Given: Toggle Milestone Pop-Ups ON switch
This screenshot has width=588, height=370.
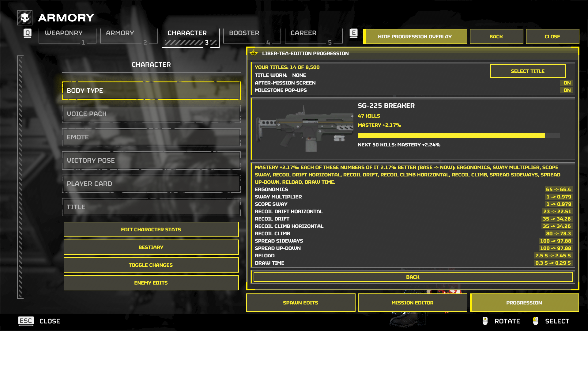Looking at the screenshot, I should click(567, 90).
